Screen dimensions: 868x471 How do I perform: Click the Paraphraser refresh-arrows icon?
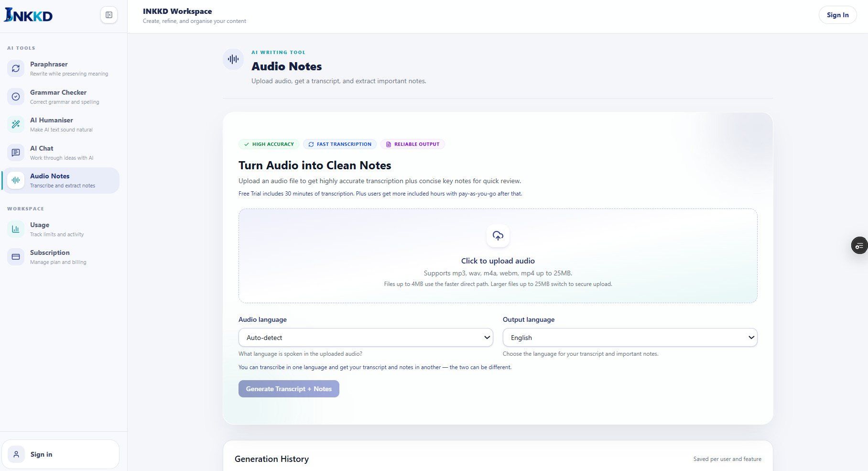16,68
